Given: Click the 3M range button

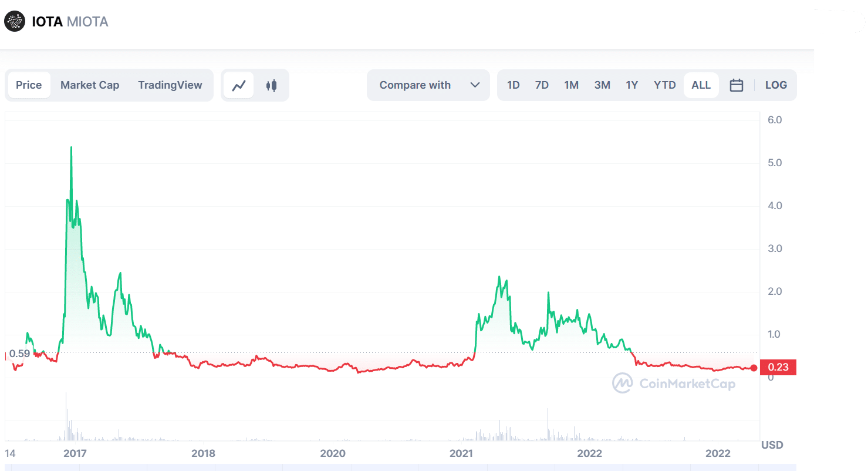Looking at the screenshot, I should pyautogui.click(x=602, y=85).
